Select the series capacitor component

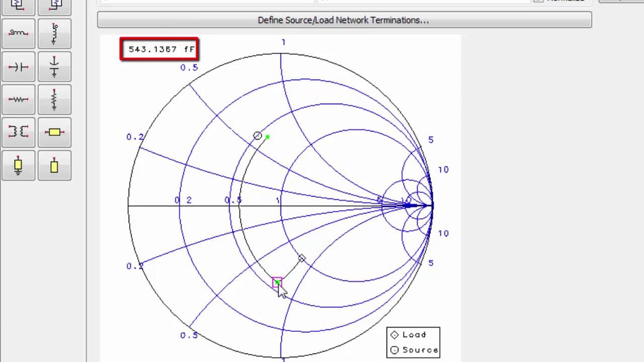[x=18, y=66]
